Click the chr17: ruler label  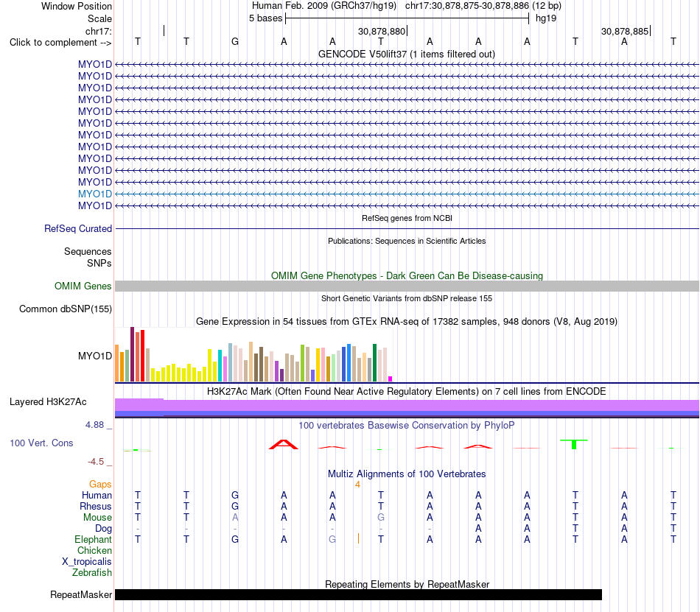99,31
